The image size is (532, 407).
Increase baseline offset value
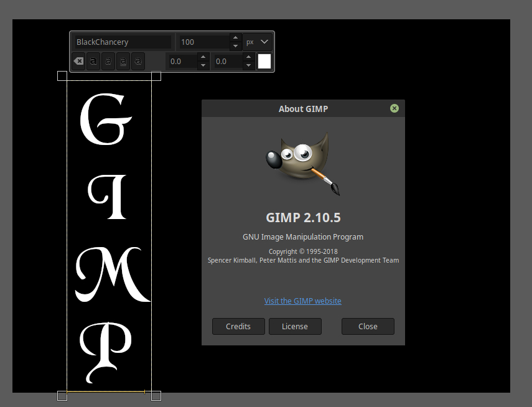point(203,57)
